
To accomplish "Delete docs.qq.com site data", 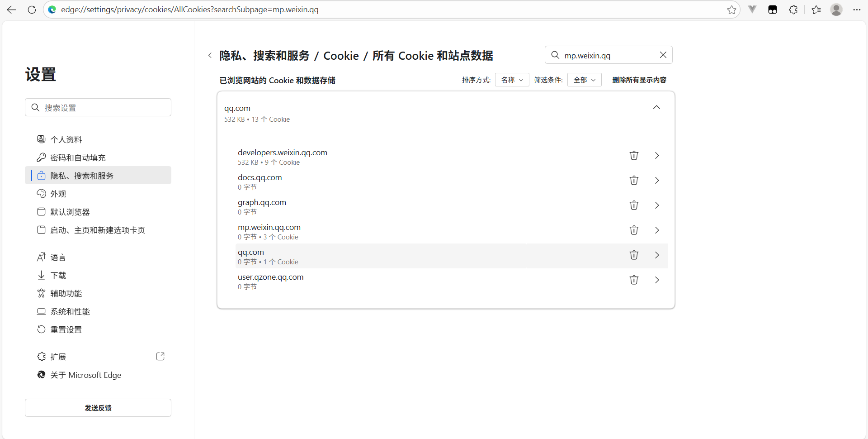I will tap(634, 181).
